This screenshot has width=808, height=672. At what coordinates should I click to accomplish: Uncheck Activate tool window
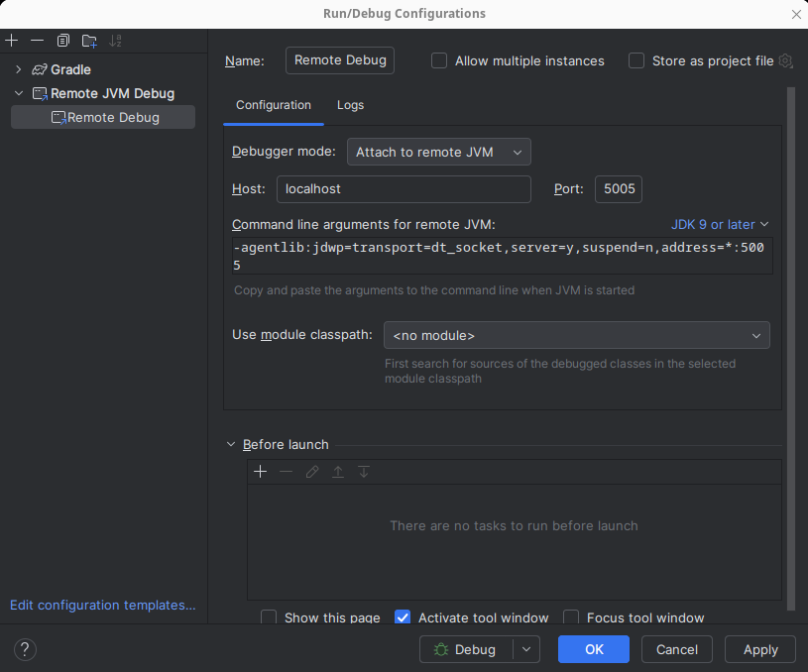point(403,616)
